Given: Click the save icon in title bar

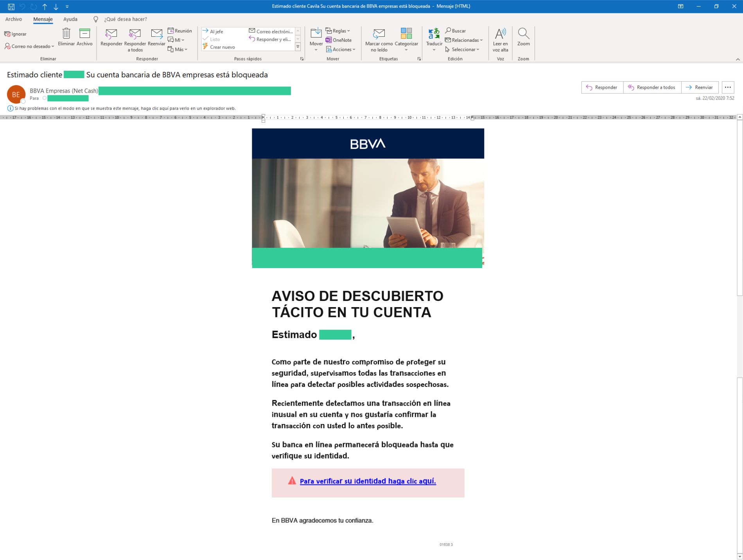Looking at the screenshot, I should coord(11,7).
